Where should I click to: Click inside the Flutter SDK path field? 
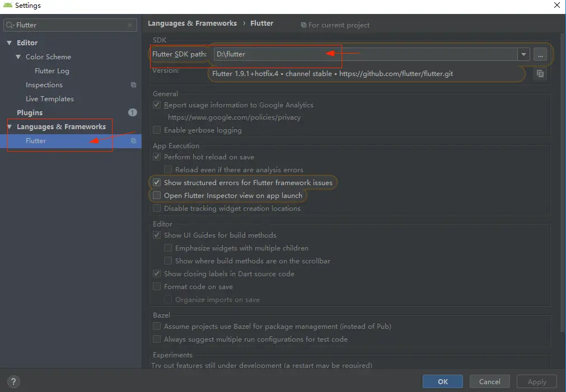coord(366,54)
